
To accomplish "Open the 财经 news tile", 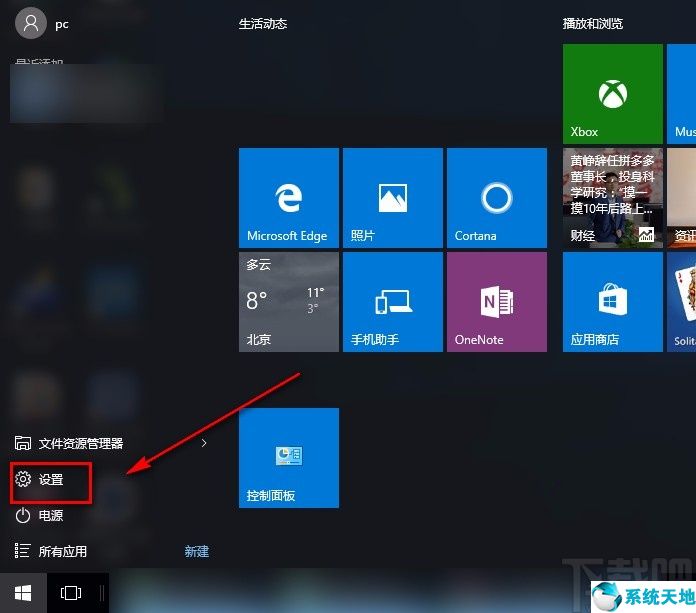I will click(x=613, y=198).
